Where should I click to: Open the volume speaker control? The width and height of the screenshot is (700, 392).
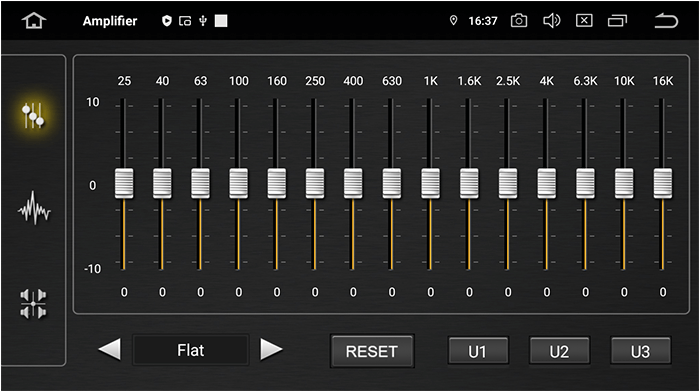(551, 21)
